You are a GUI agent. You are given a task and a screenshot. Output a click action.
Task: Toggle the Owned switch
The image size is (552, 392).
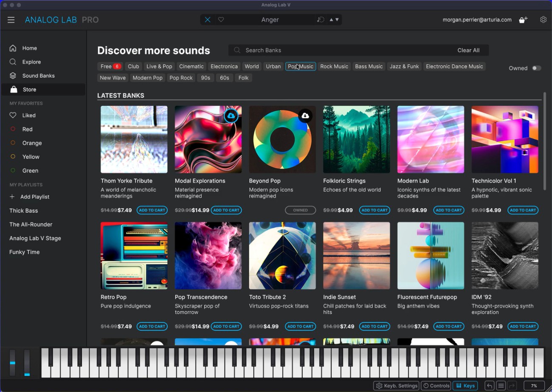click(x=537, y=68)
